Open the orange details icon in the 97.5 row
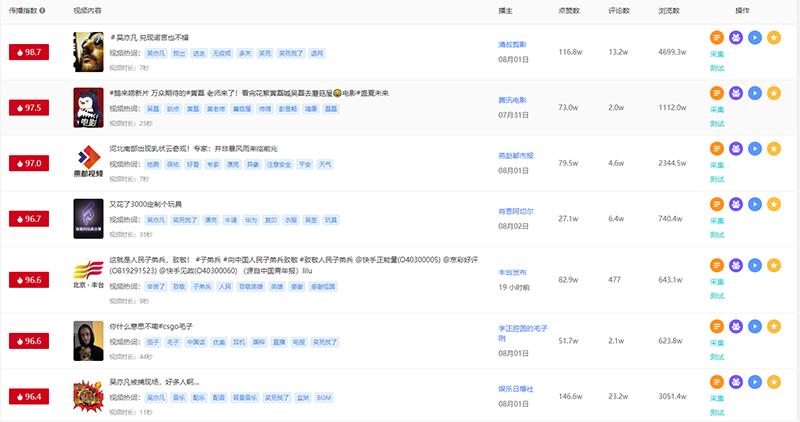 [x=717, y=93]
